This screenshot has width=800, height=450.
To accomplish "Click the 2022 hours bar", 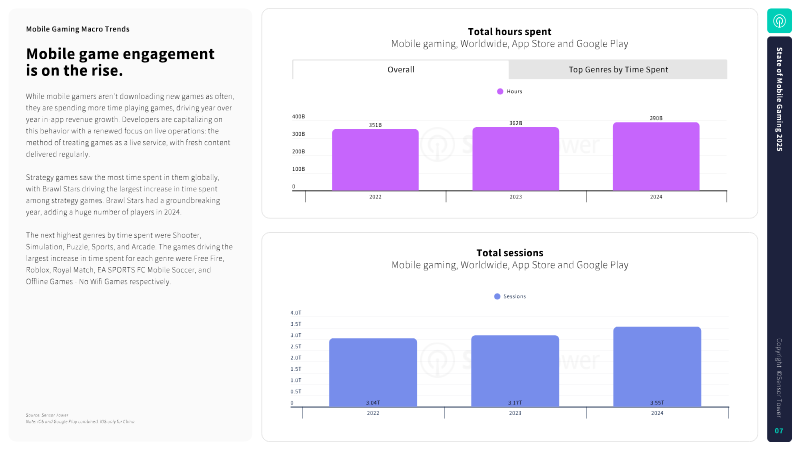I will [376, 160].
